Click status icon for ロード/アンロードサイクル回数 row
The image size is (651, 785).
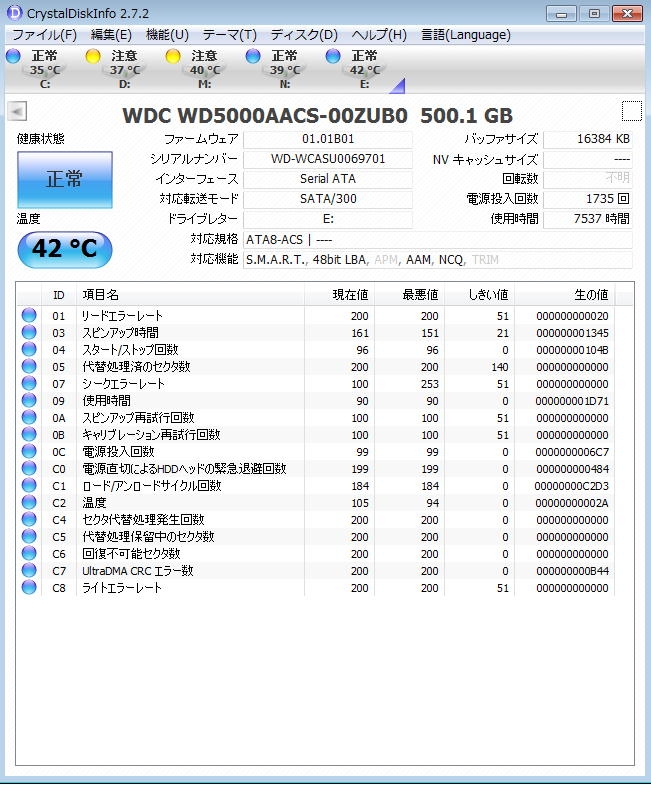pyautogui.click(x=29, y=485)
